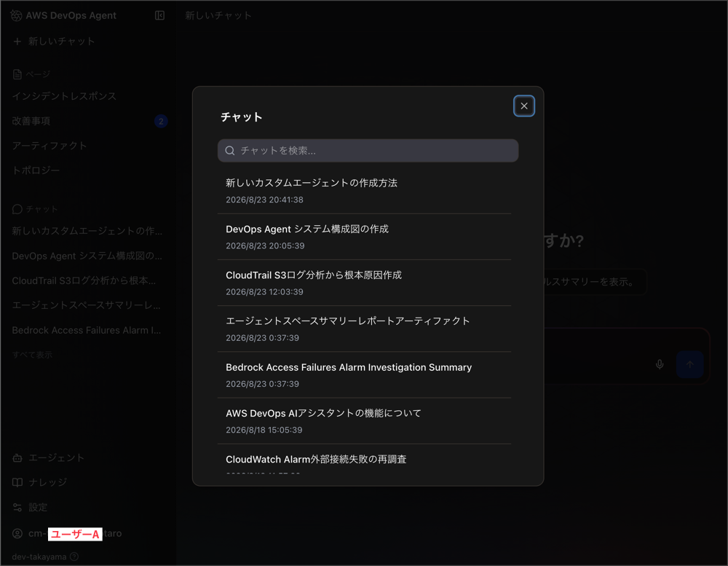This screenshot has height=566, width=728.
Task: Click the 新しいチャット header title
Action: (x=218, y=15)
